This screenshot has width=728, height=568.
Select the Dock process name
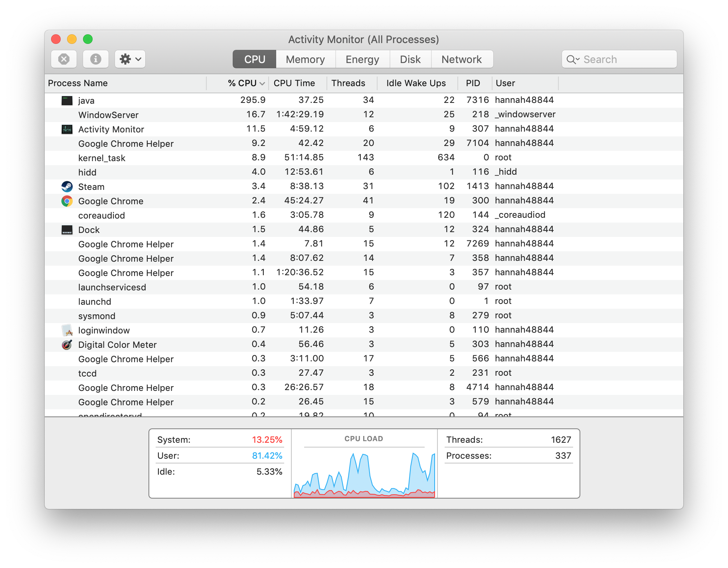click(x=89, y=230)
